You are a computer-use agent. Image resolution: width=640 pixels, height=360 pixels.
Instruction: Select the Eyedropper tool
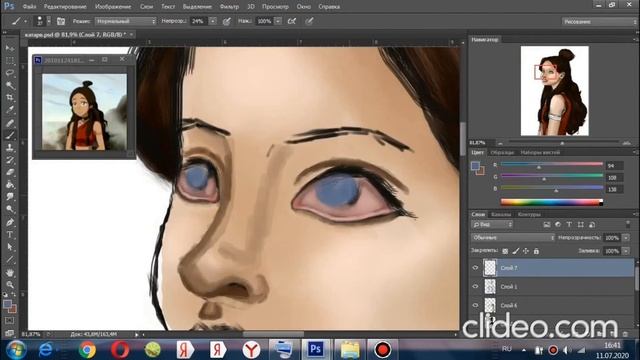tap(10, 110)
